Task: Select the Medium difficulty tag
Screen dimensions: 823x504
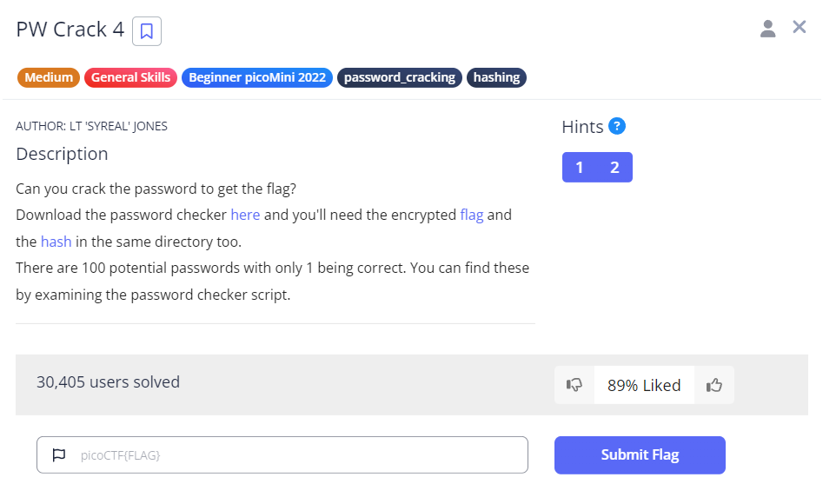Action: [49, 77]
